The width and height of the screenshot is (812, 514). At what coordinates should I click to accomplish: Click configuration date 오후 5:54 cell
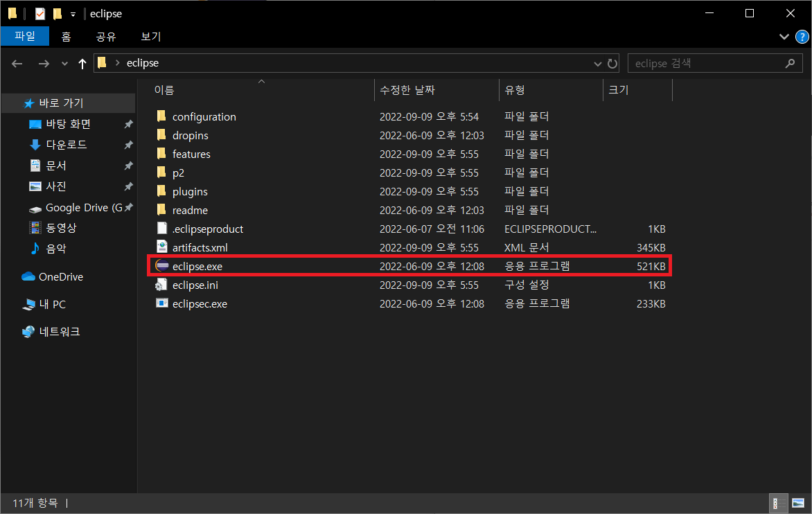click(x=429, y=116)
